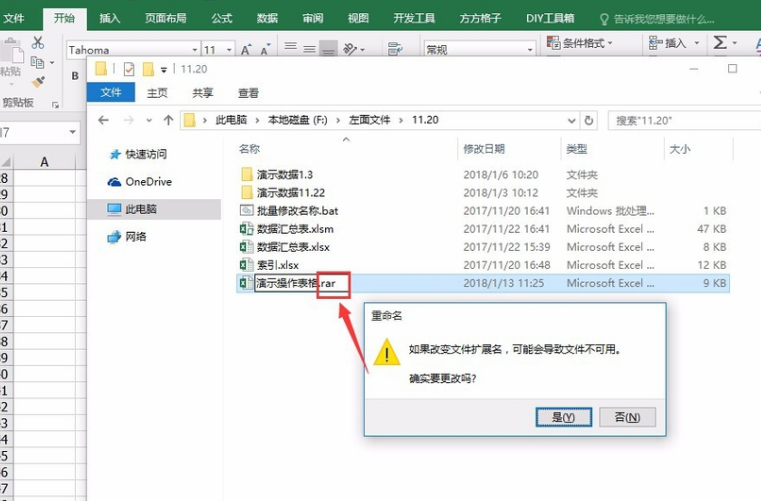Select the 演示数据1.3 folder
Screen dimensions: 761x501
tap(277, 174)
